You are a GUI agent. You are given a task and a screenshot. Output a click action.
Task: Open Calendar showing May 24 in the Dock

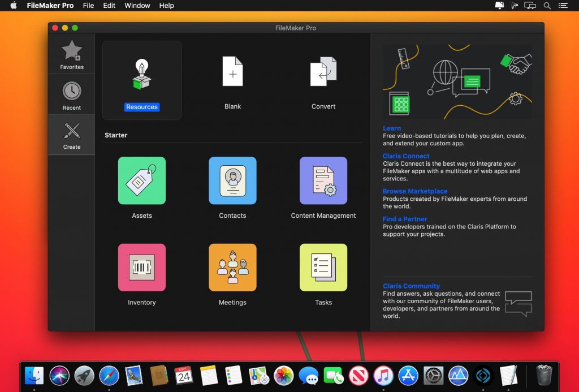point(184,374)
